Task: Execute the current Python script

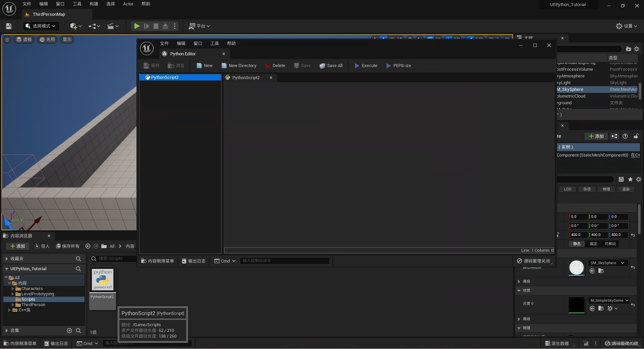Action: (366, 66)
